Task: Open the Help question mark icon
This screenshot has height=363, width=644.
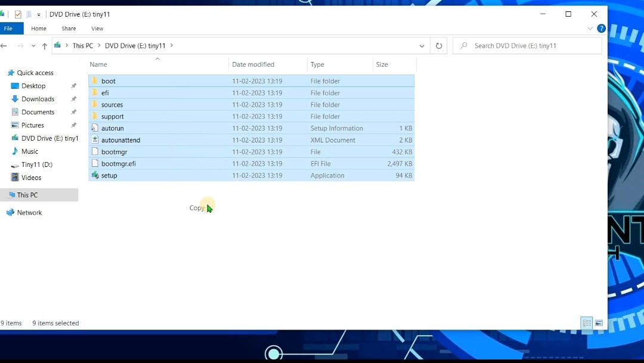Action: (601, 29)
